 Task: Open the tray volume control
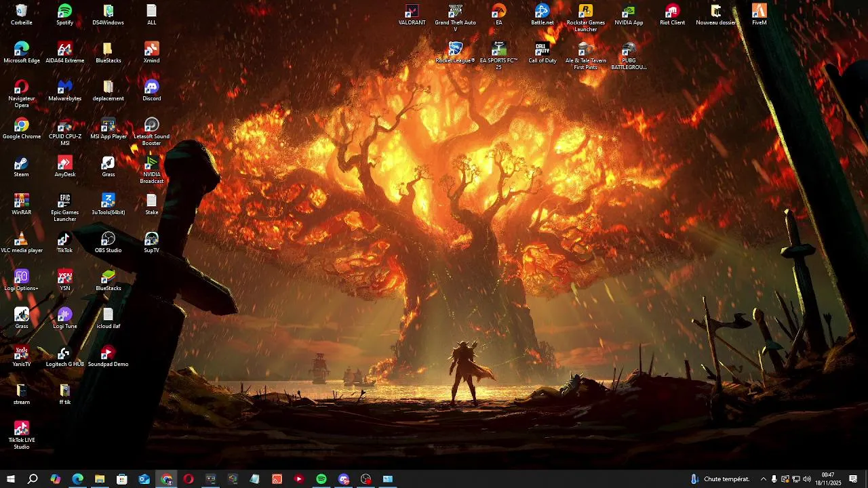tap(807, 479)
